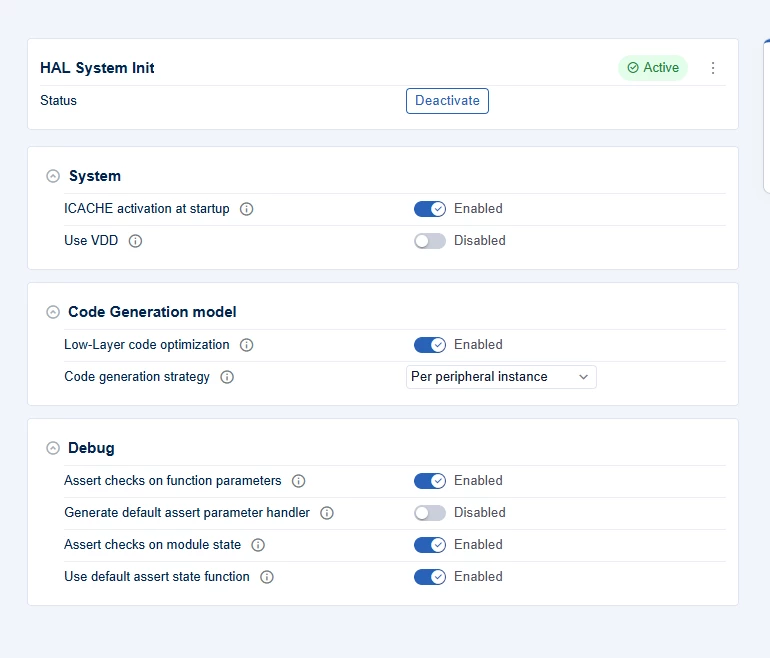Viewport: 770px width, 658px height.
Task: Collapse the Code Generation model section
Action: point(53,312)
